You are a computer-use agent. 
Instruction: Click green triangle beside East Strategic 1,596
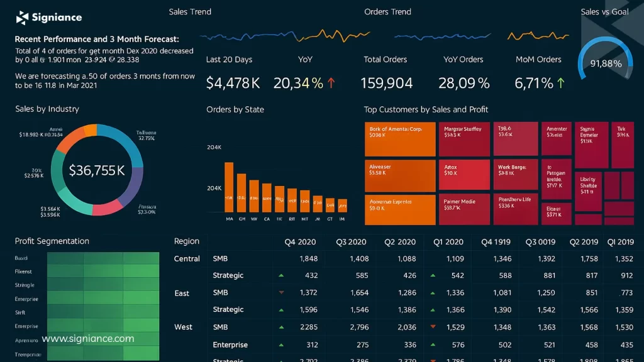281,310
